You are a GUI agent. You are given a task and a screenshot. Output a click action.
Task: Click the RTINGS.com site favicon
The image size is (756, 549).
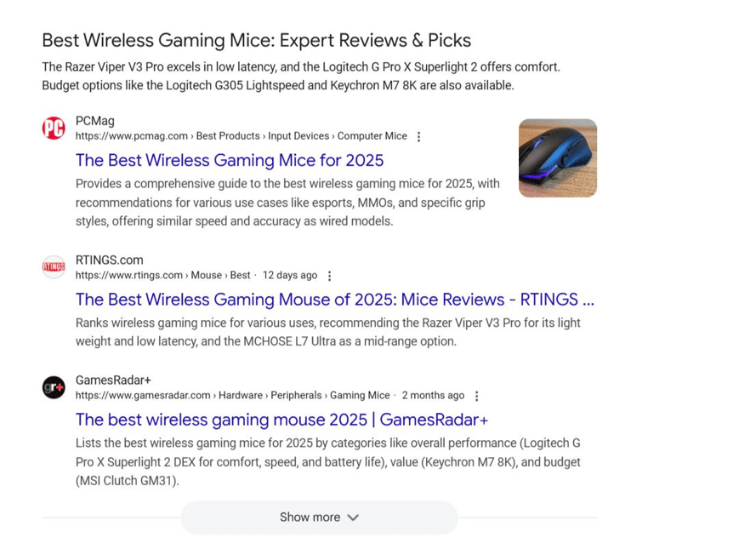(54, 267)
